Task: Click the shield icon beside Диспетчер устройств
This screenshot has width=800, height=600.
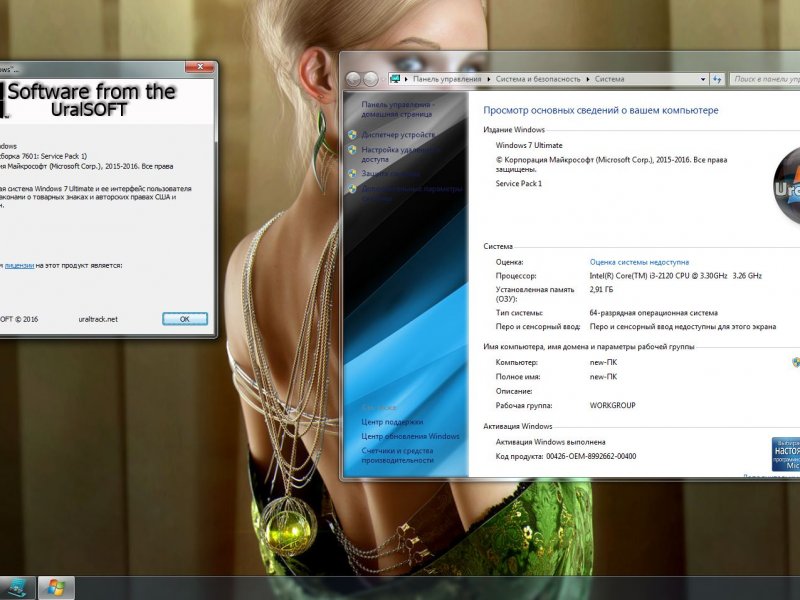Action: [352, 135]
